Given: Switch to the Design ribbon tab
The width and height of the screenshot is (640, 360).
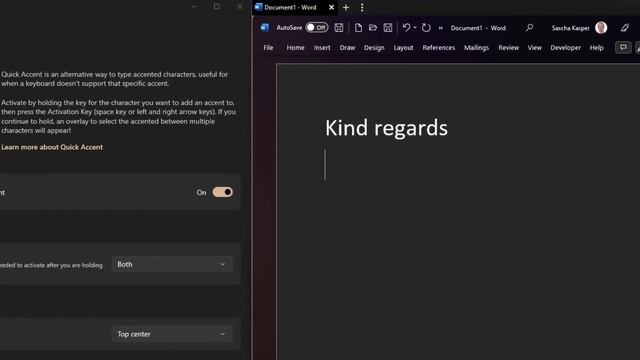Looking at the screenshot, I should click(x=374, y=48).
